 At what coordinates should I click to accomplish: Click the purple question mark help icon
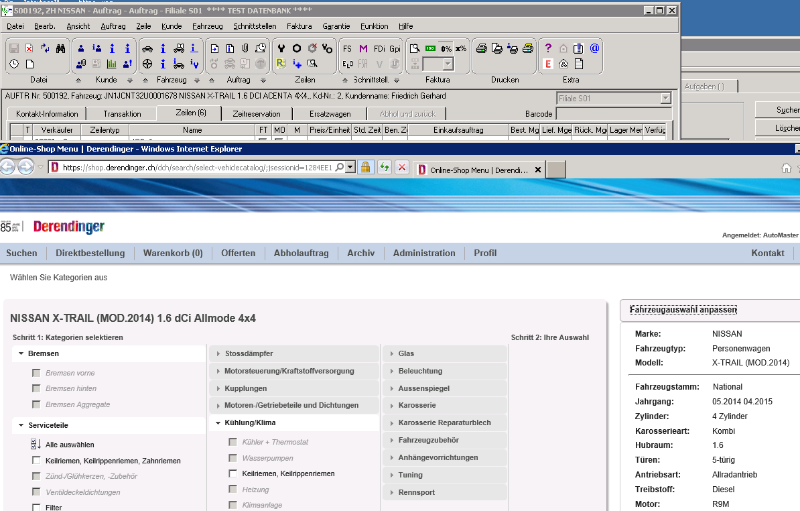pos(548,48)
